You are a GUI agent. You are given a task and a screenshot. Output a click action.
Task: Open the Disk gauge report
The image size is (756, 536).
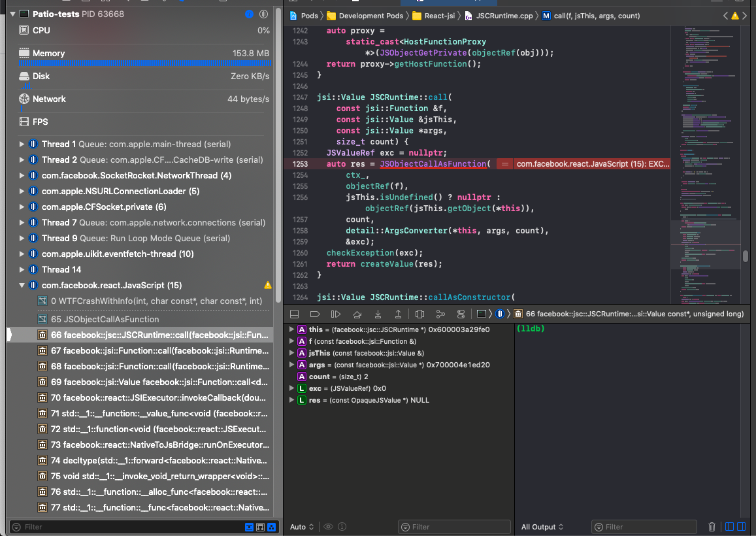[144, 76]
